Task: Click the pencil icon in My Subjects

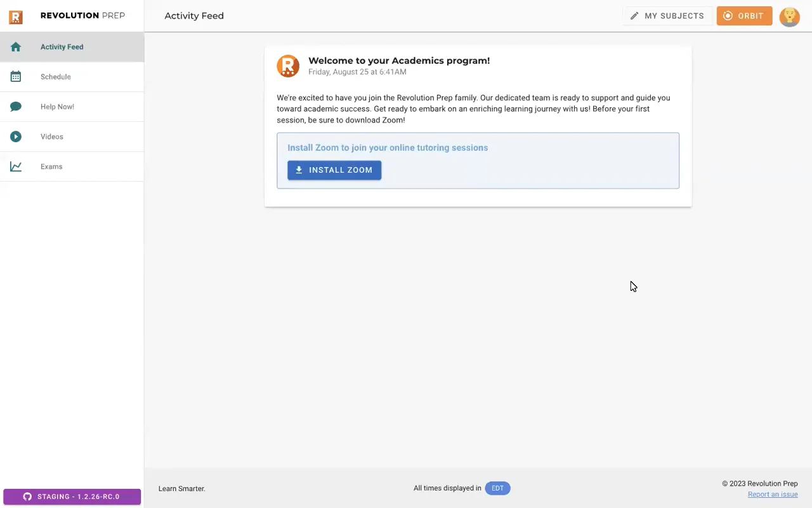Action: point(634,16)
